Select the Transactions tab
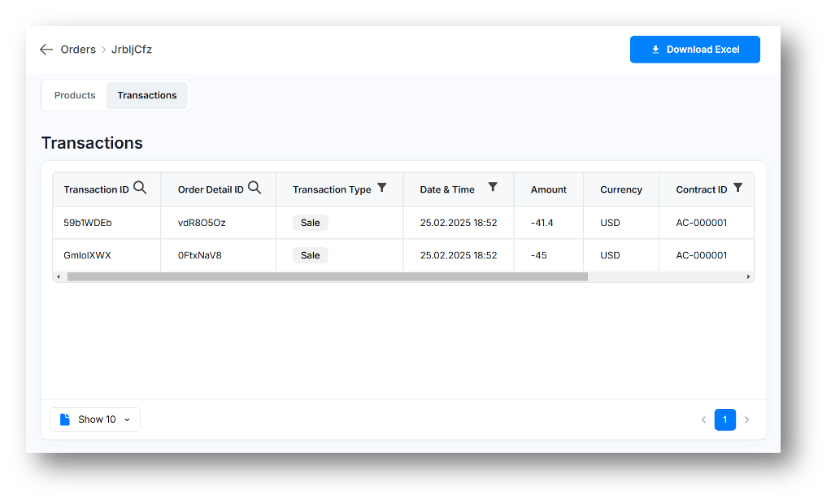The height and width of the screenshot is (504, 831). click(147, 95)
